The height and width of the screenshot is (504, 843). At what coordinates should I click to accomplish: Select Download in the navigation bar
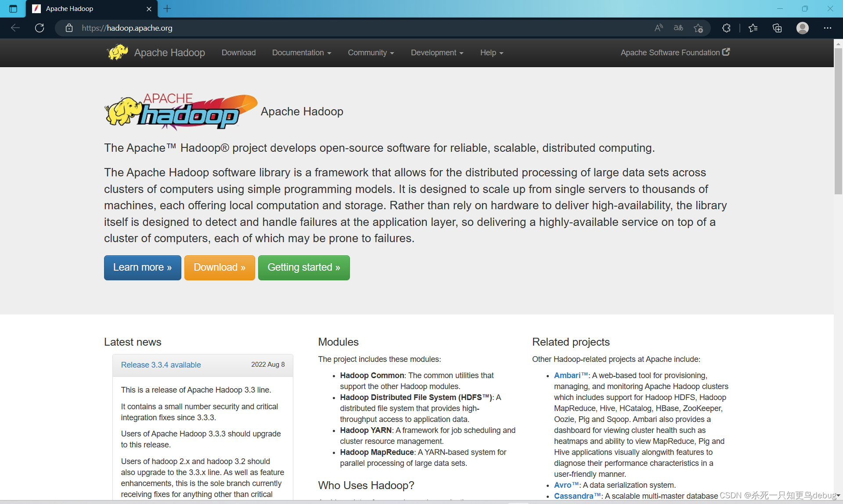238,53
